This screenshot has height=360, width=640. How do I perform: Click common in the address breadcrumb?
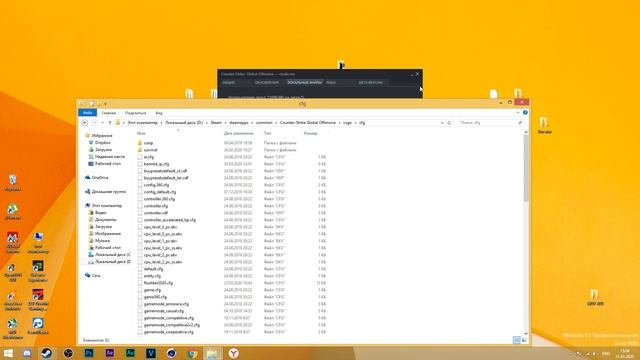click(264, 123)
